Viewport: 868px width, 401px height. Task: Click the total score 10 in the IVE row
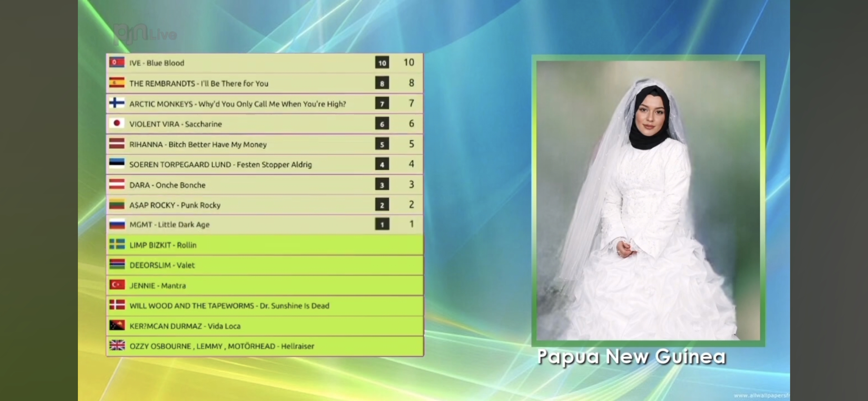point(409,62)
